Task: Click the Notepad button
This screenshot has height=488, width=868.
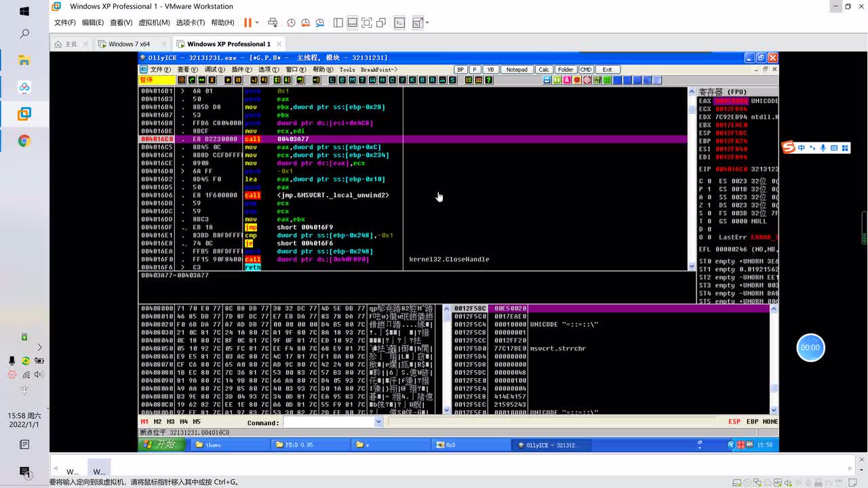Action: point(516,69)
